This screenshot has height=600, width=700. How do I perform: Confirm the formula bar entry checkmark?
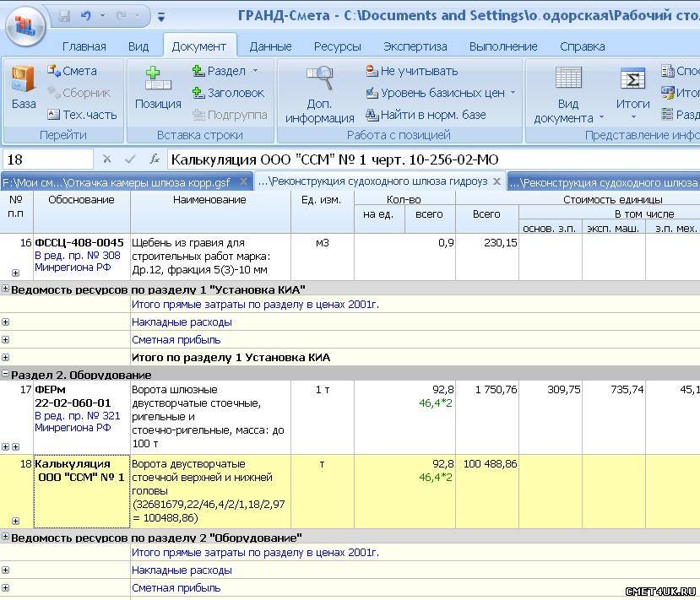click(x=130, y=159)
